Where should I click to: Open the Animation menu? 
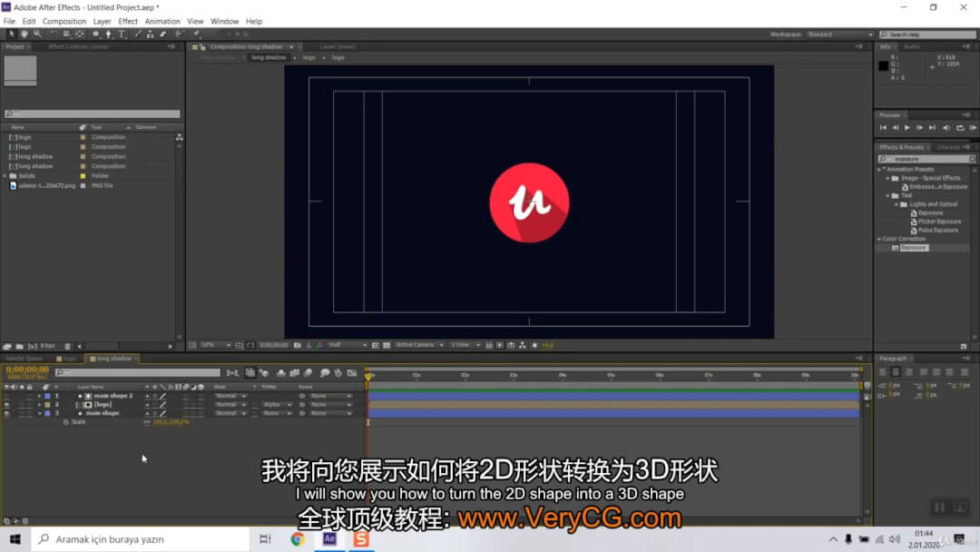pos(162,21)
